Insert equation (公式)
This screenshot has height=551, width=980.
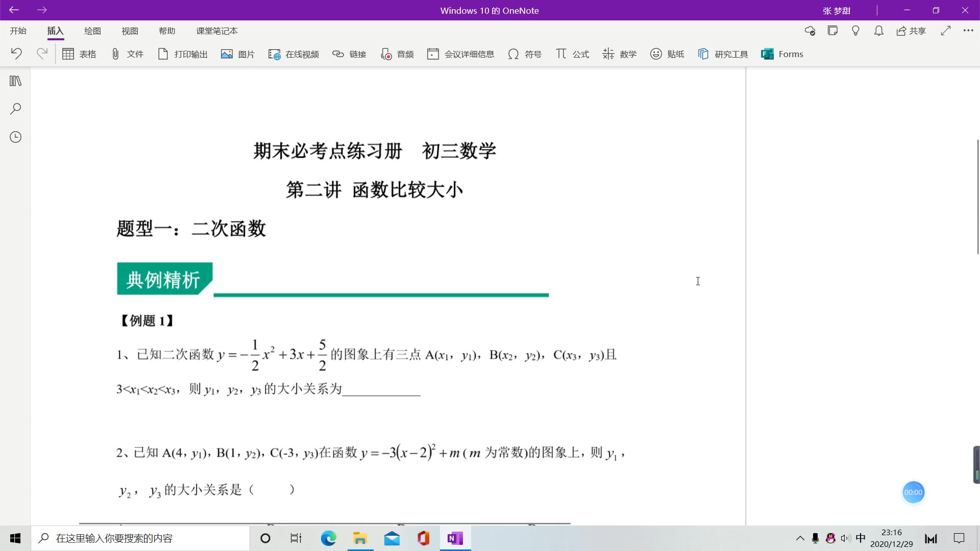572,54
